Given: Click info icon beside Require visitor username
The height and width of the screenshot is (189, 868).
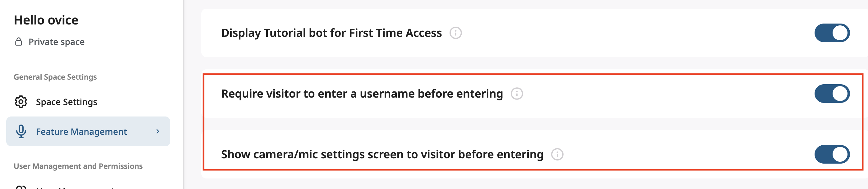Looking at the screenshot, I should click(517, 94).
